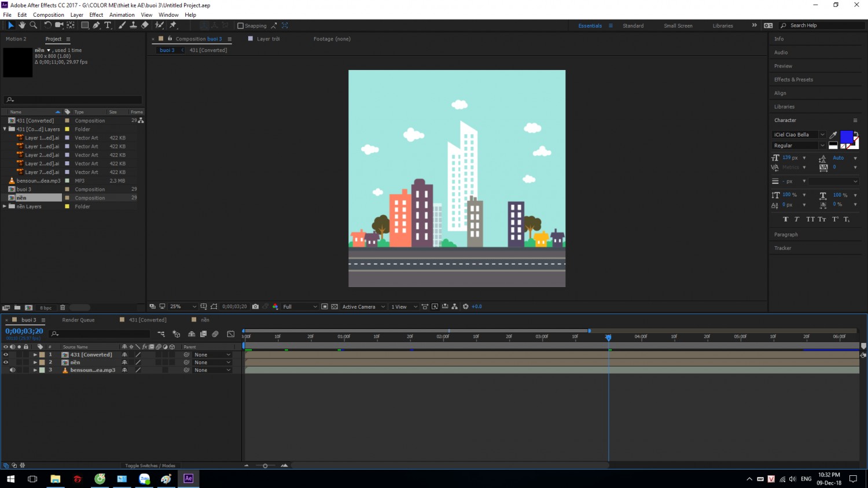This screenshot has width=868, height=488.
Task: Open the font family dropdown iCiel Ciao Bella
Action: tap(799, 135)
